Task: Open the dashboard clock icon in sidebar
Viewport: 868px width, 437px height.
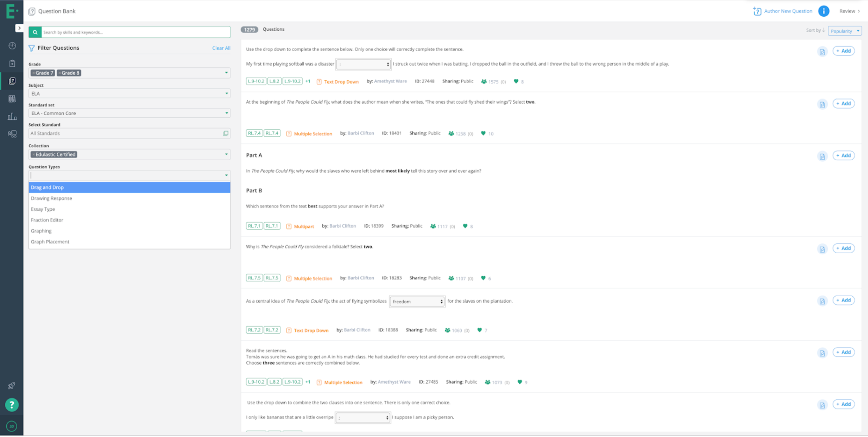Action: coord(12,46)
